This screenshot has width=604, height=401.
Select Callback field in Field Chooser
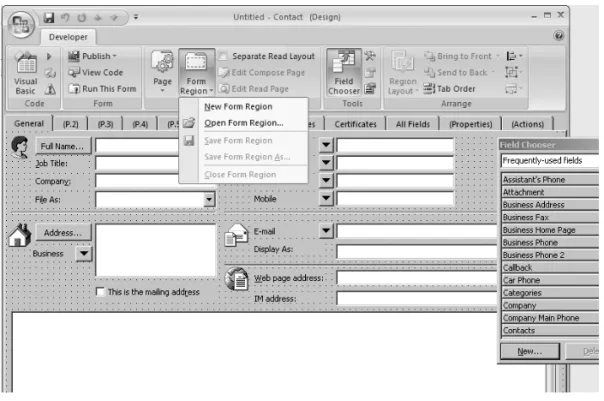pos(550,267)
